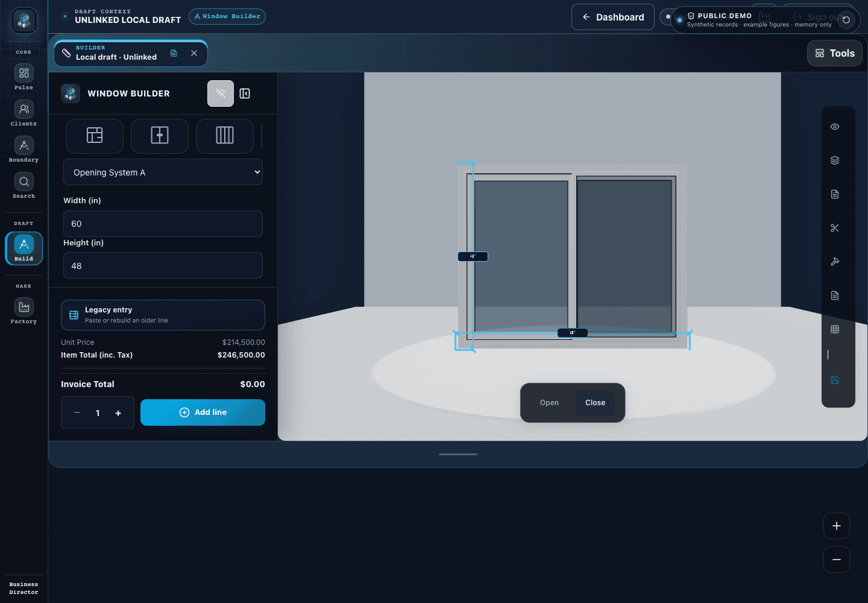Go back to the Dashboard
This screenshot has width=868, height=603.
click(x=612, y=17)
